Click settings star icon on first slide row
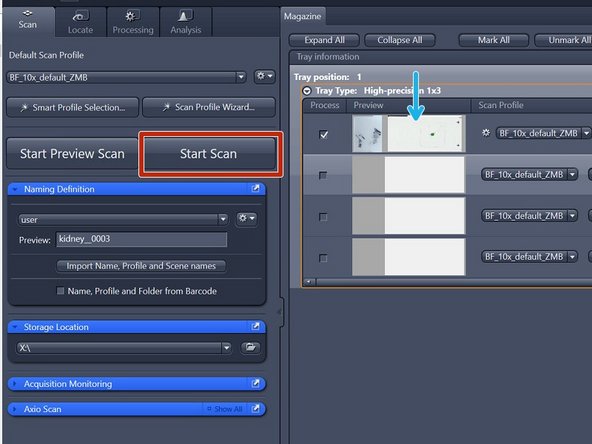 (486, 133)
